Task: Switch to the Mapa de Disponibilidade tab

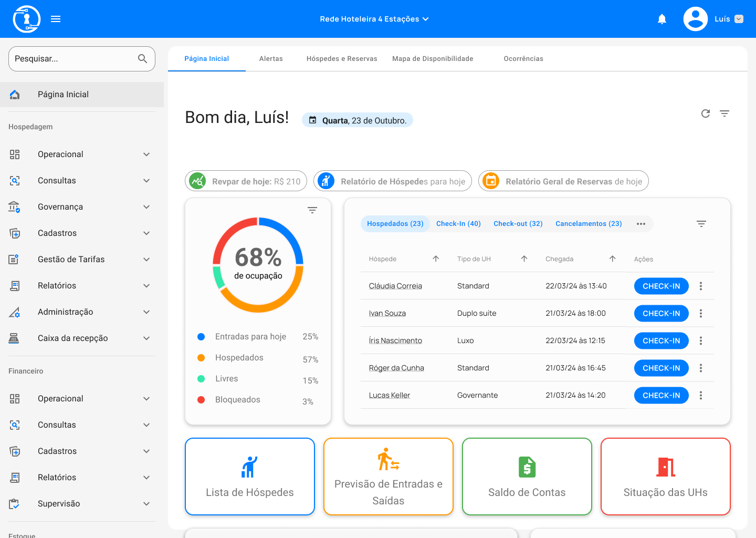Action: tap(433, 59)
